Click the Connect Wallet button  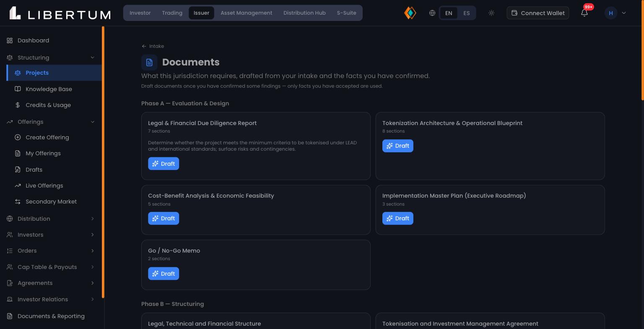pyautogui.click(x=538, y=13)
